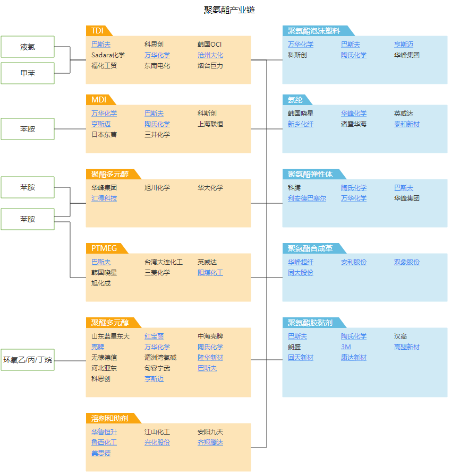Click the text Sadara化学
The height and width of the screenshot is (476, 451).
click(108, 55)
